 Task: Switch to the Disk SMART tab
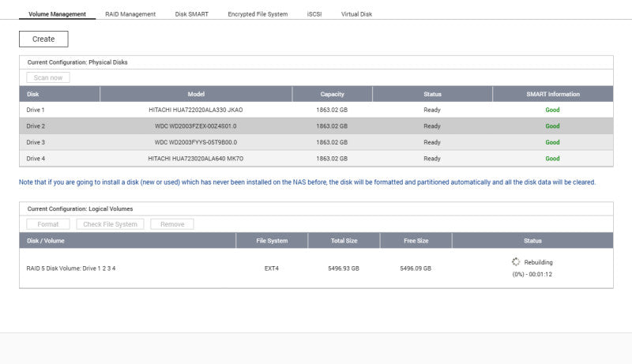[x=191, y=14]
